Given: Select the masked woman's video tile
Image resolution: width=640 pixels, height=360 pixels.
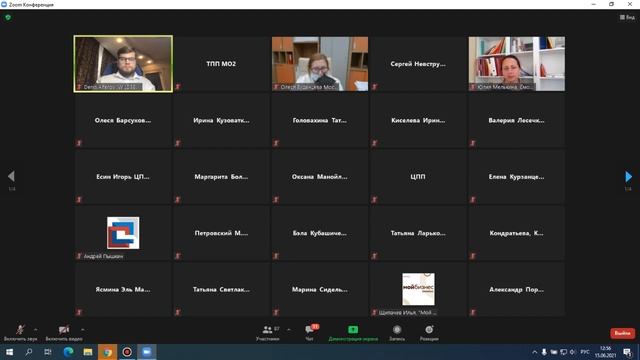Looking at the screenshot, I should [x=320, y=64].
